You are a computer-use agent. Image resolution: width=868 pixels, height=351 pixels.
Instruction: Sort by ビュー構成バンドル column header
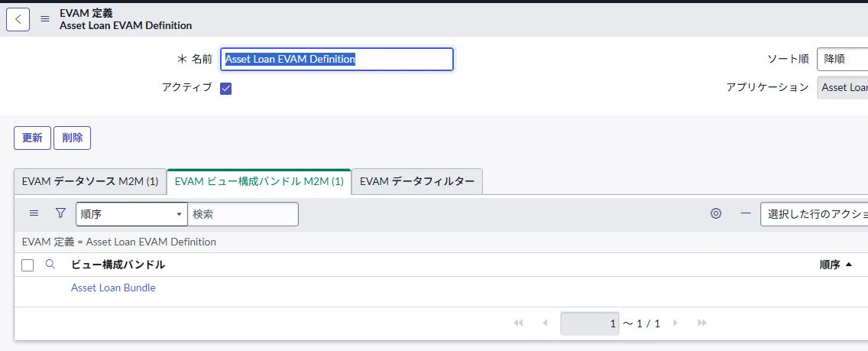point(118,265)
